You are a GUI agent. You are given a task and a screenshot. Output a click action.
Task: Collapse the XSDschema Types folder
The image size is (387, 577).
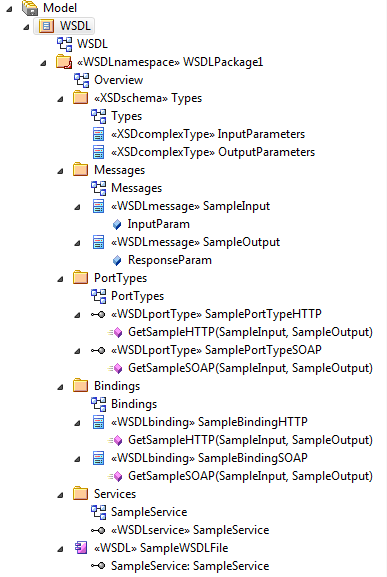point(60,99)
